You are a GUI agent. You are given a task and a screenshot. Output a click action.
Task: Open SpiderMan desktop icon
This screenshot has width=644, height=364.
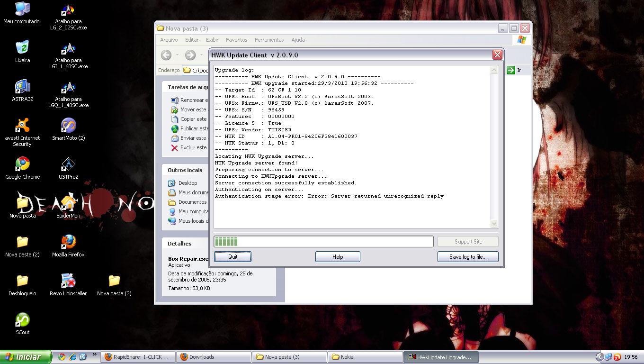click(69, 207)
